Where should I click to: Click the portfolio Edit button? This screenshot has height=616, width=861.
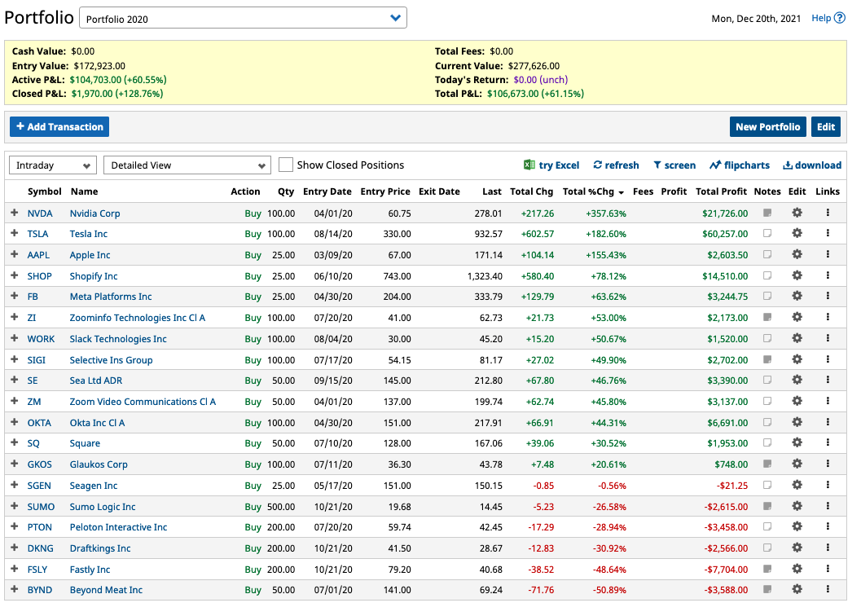pos(826,126)
